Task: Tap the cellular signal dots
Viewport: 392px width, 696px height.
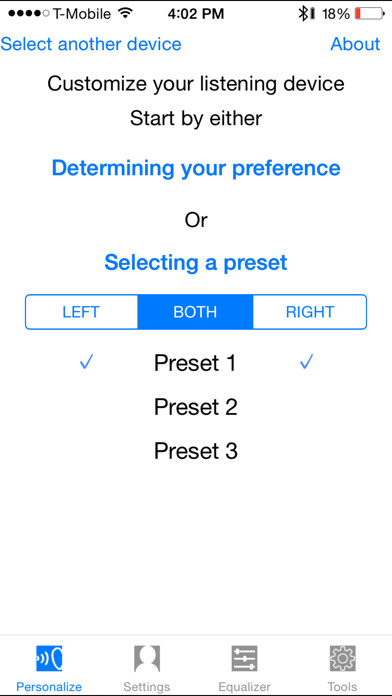Action: [28, 14]
